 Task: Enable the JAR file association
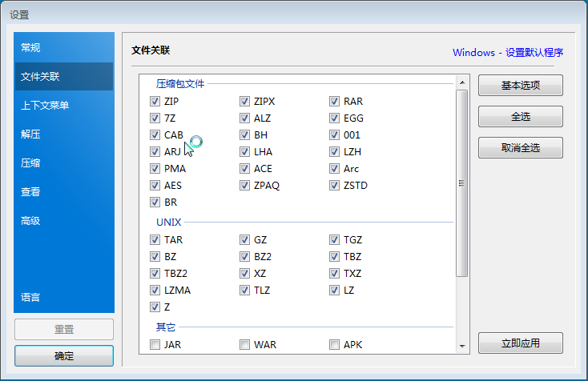[x=155, y=345]
